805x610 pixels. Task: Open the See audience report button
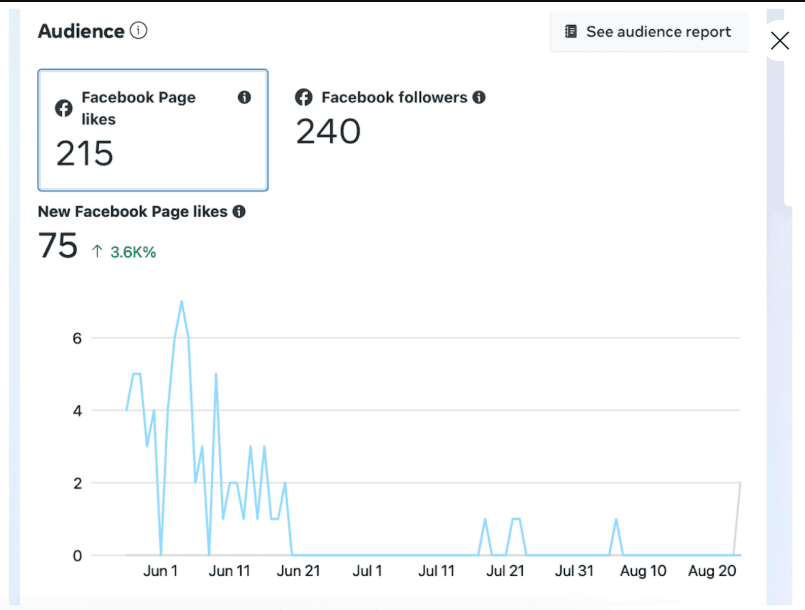tap(649, 32)
